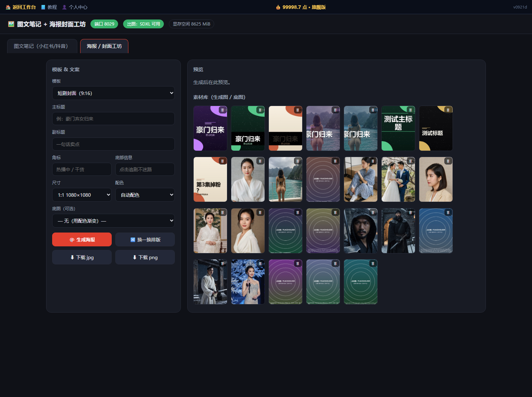Viewport: 532px width, 397px height.
Task: Open the 教程 tutorial link
Action: [49, 7]
